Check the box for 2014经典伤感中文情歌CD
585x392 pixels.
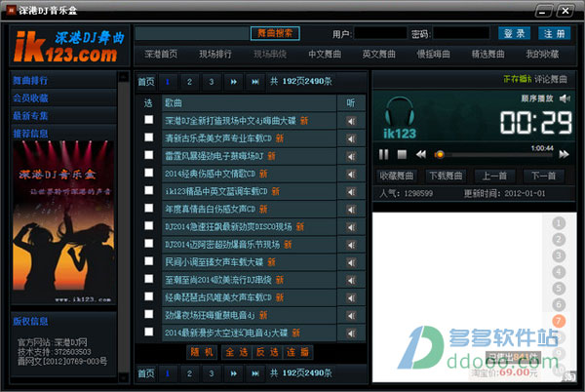(149, 173)
